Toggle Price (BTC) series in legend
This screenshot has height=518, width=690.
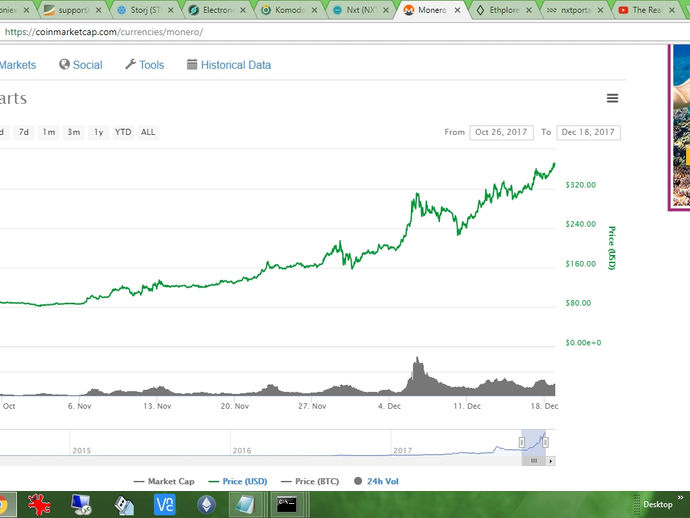310,481
